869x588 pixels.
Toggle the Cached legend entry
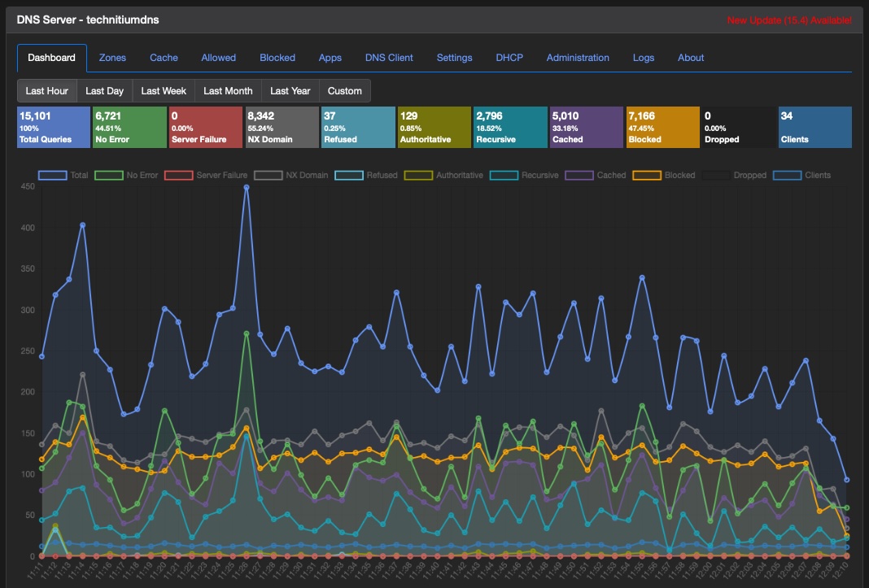[x=596, y=175]
